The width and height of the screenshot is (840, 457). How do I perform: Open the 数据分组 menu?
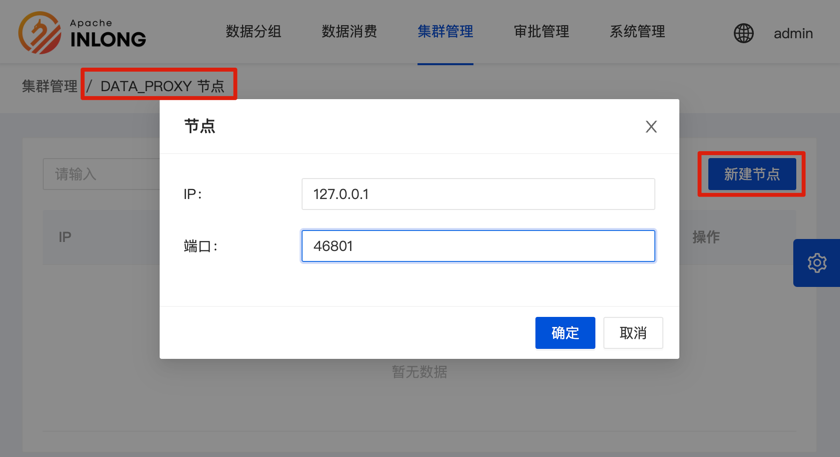pyautogui.click(x=253, y=32)
